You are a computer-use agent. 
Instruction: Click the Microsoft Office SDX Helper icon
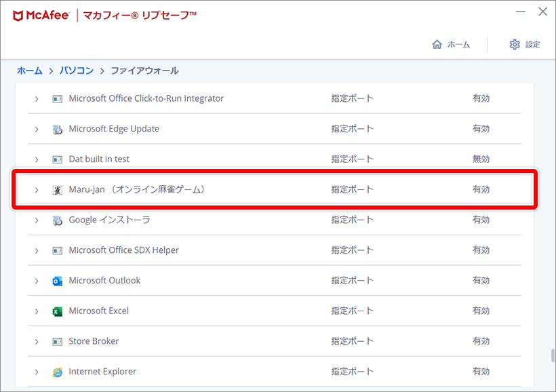(x=57, y=250)
